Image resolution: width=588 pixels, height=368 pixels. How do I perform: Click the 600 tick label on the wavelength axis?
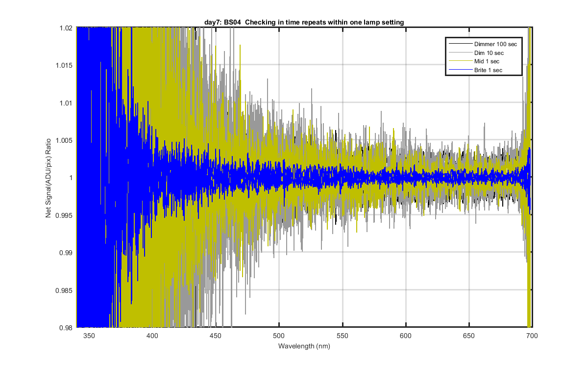(406, 336)
